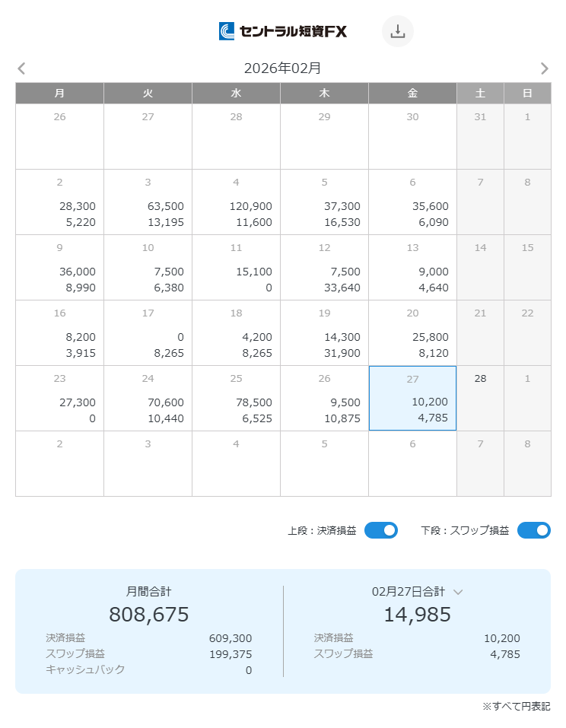Click the download icon button
The image size is (566, 728).
point(397,31)
